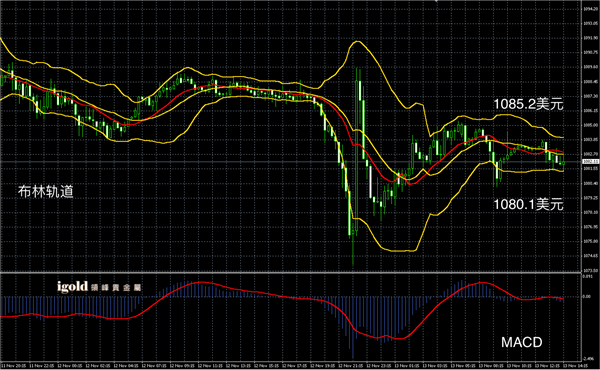Click the 1085.00 price axis label

point(590,125)
